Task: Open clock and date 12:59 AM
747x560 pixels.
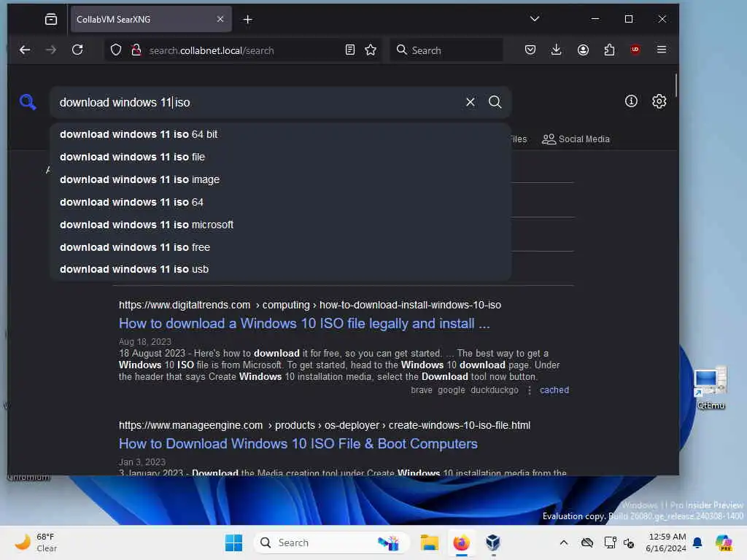Action: pyautogui.click(x=666, y=542)
